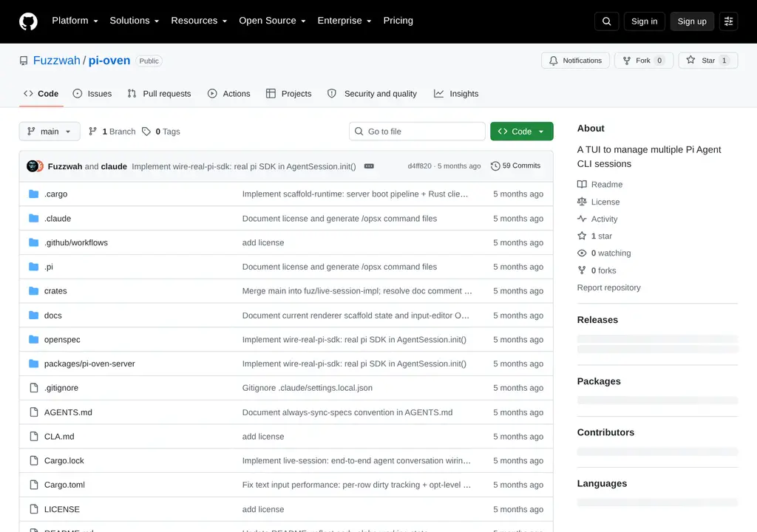Image resolution: width=757 pixels, height=532 pixels.
Task: Click the Notifications bell button
Action: pos(575,61)
